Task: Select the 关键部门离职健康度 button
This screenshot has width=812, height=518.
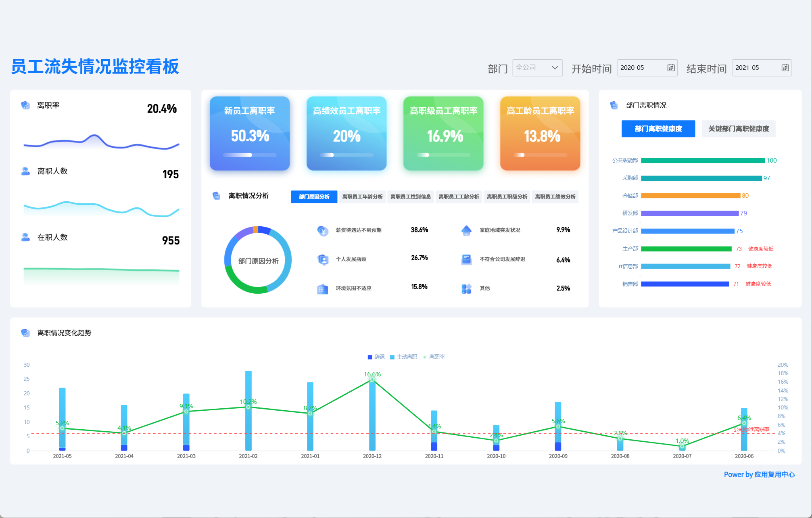Action: tap(738, 129)
